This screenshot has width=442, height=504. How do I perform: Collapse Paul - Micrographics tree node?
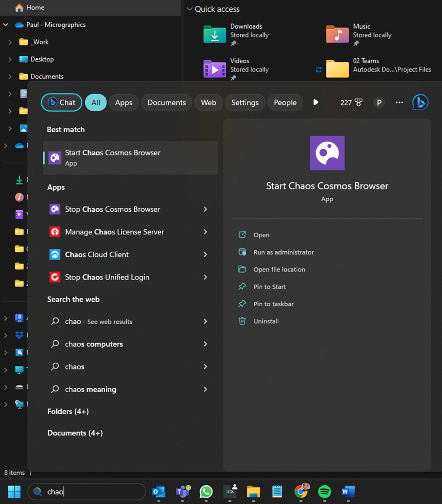click(6, 25)
